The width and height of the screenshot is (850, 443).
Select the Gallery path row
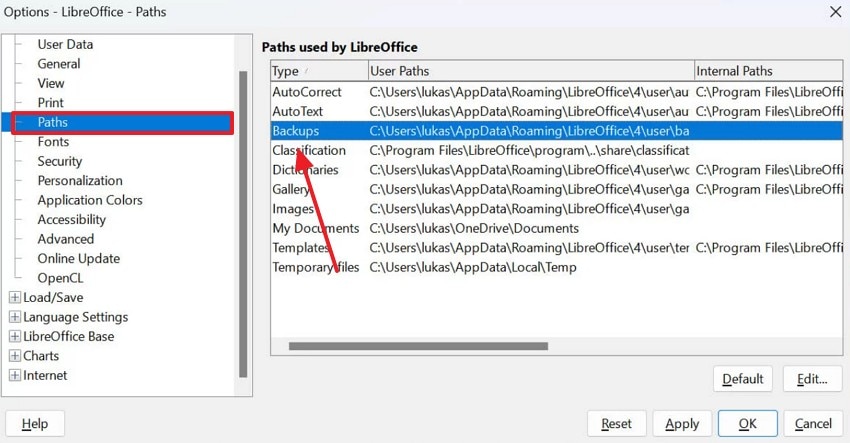pyautogui.click(x=557, y=189)
